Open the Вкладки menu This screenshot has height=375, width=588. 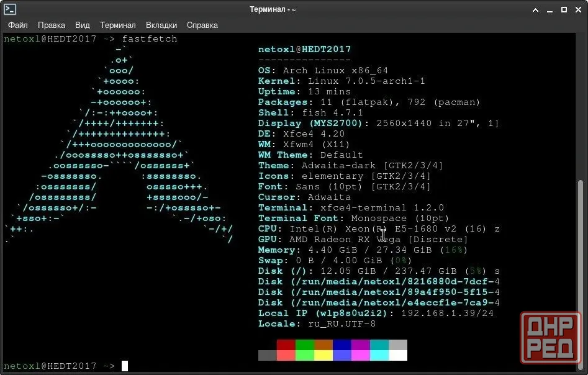[161, 25]
